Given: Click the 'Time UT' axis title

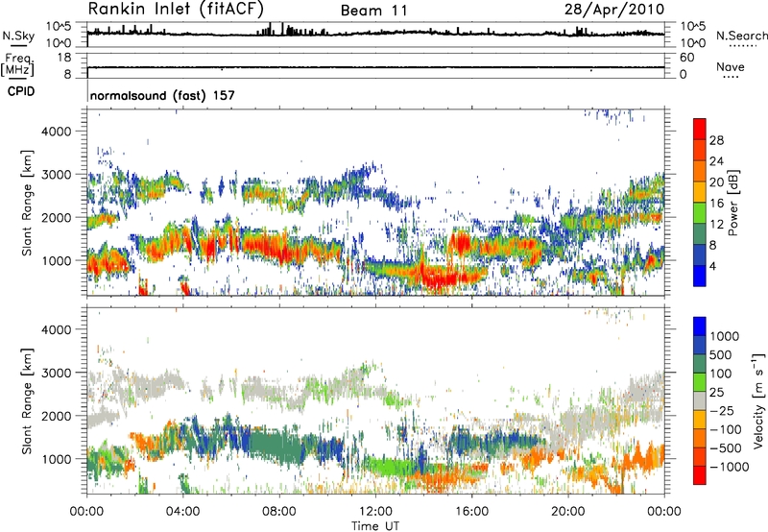Looking at the screenshot, I should point(375,526).
